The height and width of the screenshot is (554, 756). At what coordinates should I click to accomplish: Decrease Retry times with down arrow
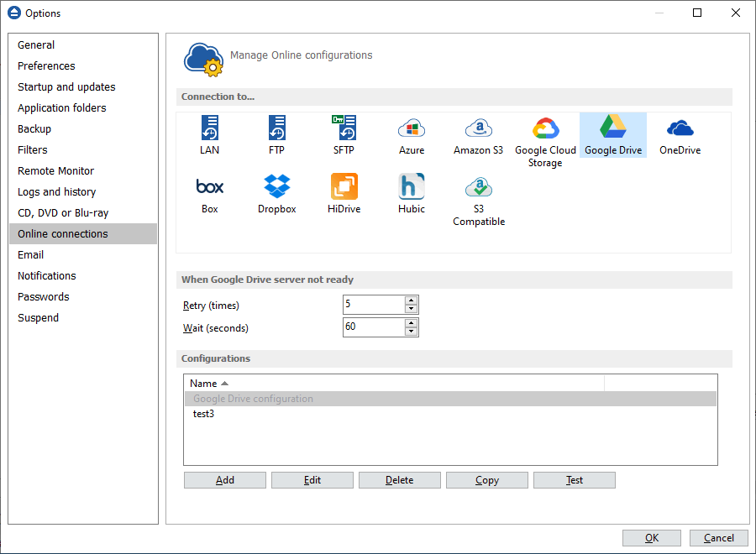411,309
